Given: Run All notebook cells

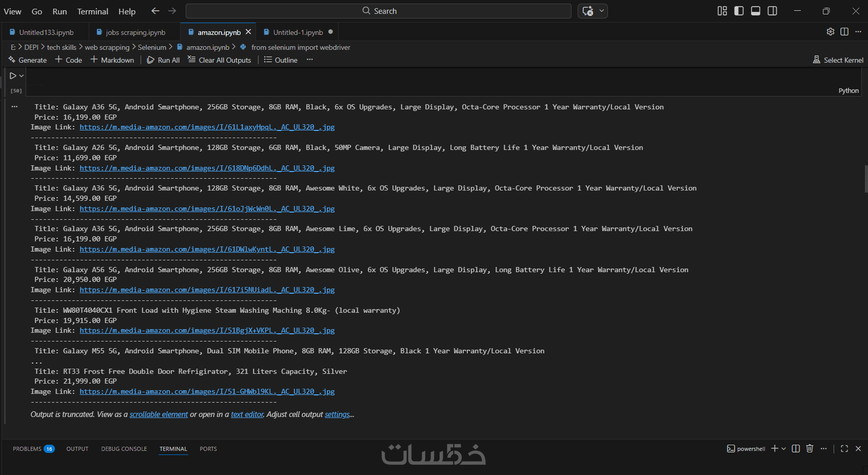Looking at the screenshot, I should [163, 60].
